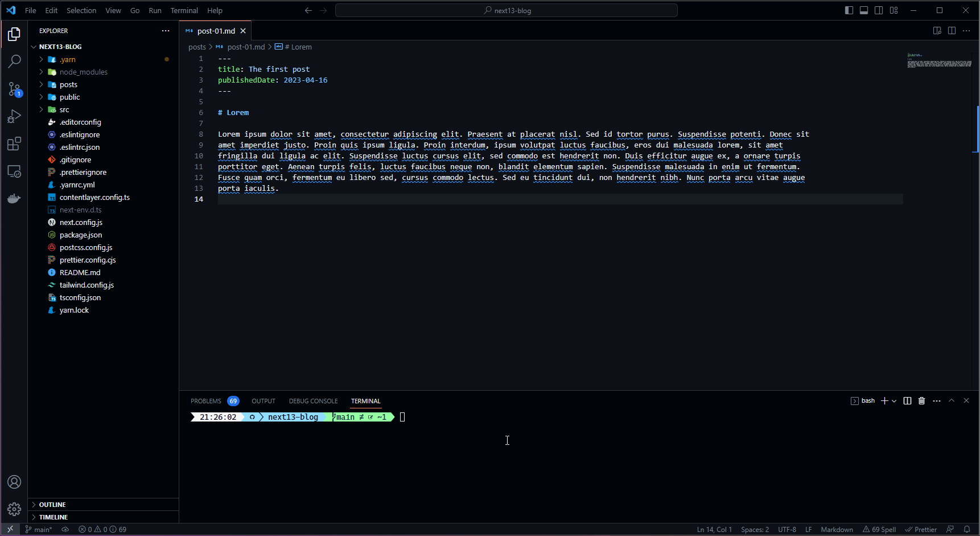Screen dimensions: 980x536
Task: Open the Remote Explorer icon
Action: [x=14, y=171]
